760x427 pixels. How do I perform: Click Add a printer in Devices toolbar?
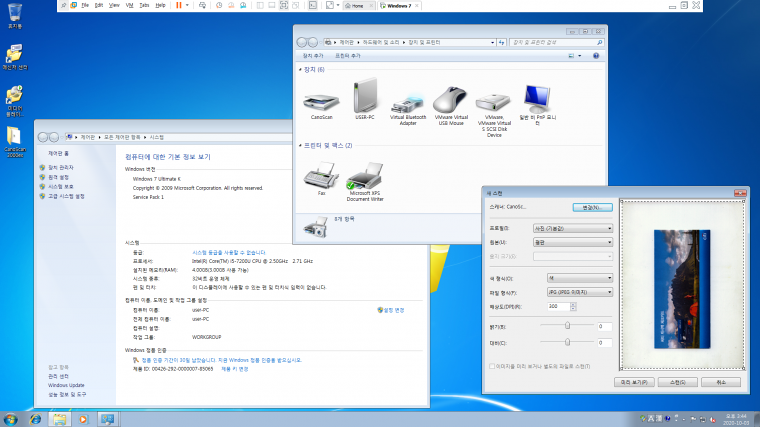pyautogui.click(x=348, y=56)
